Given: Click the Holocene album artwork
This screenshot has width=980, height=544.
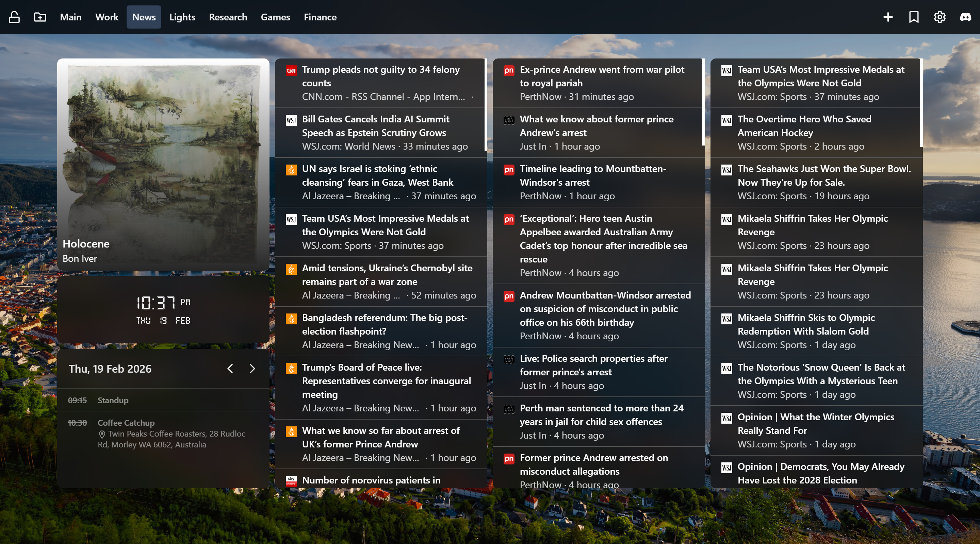Looking at the screenshot, I should (x=163, y=165).
